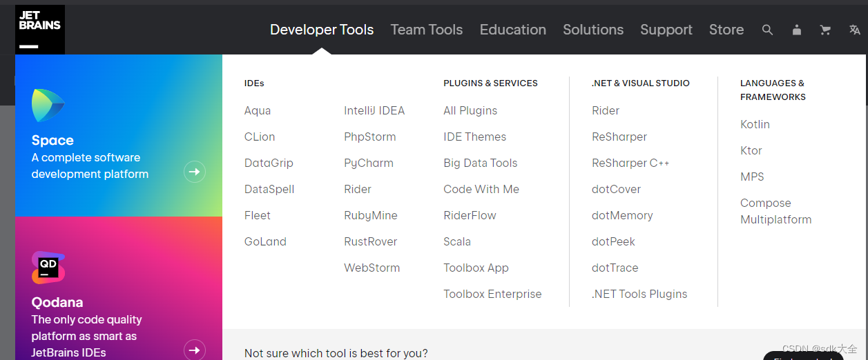Click 'A complete software development platform' description
868x360 pixels.
90,166
